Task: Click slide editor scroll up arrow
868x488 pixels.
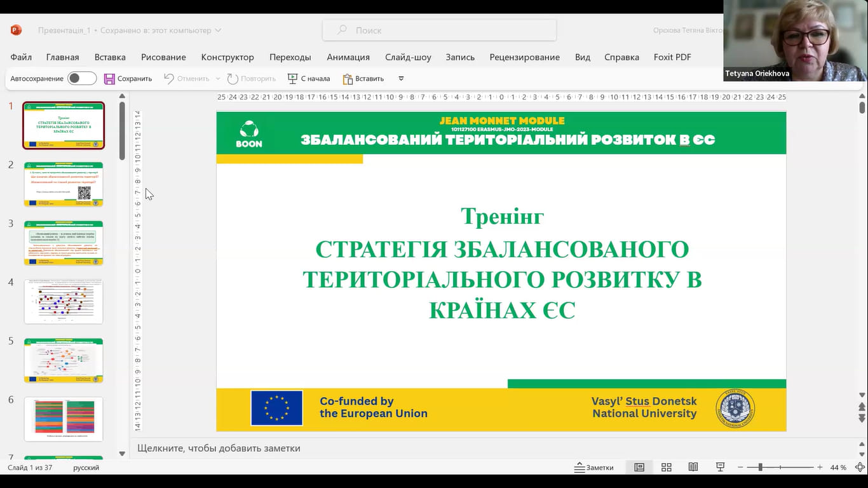Action: [862, 97]
